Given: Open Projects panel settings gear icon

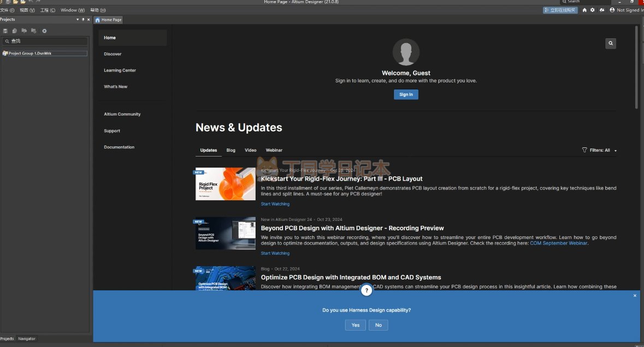Looking at the screenshot, I should (x=44, y=31).
